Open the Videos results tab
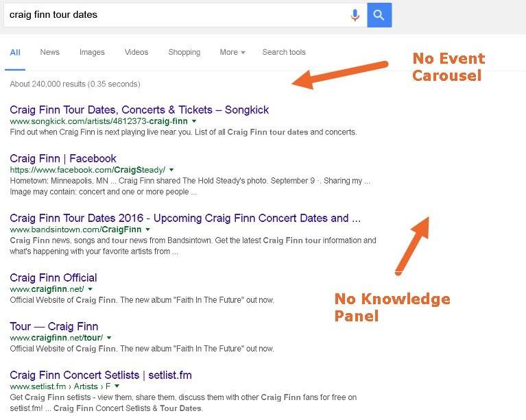The image size is (526, 420). [x=136, y=52]
